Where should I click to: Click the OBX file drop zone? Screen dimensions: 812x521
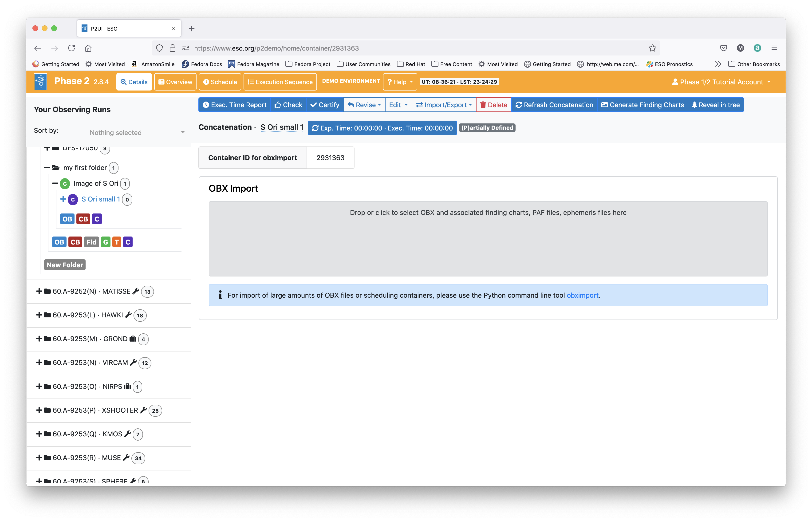click(x=488, y=239)
